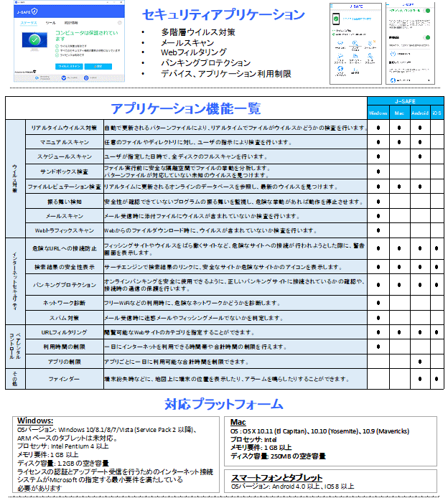Open the hamburger menu in mobile J-SAFE screen
Viewport: 448px width, 498px height.
coord(332,6)
